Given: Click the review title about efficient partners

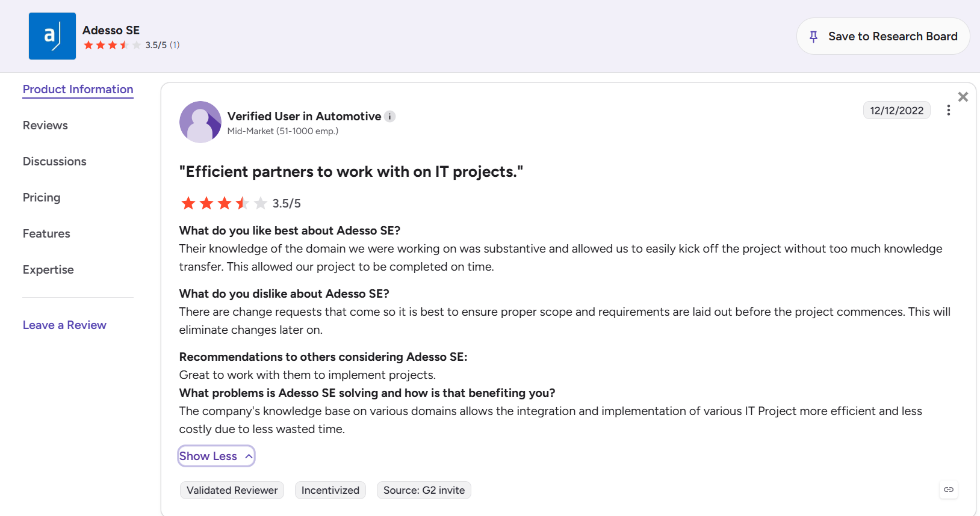Looking at the screenshot, I should pyautogui.click(x=352, y=172).
